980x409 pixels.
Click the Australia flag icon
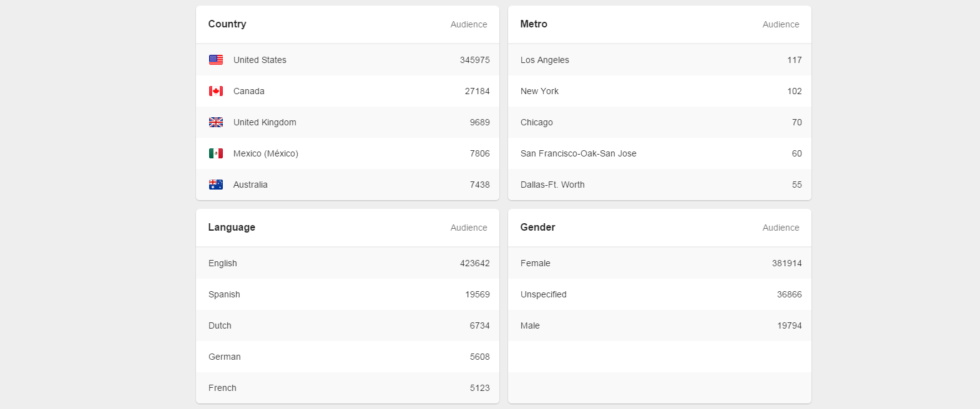click(216, 185)
